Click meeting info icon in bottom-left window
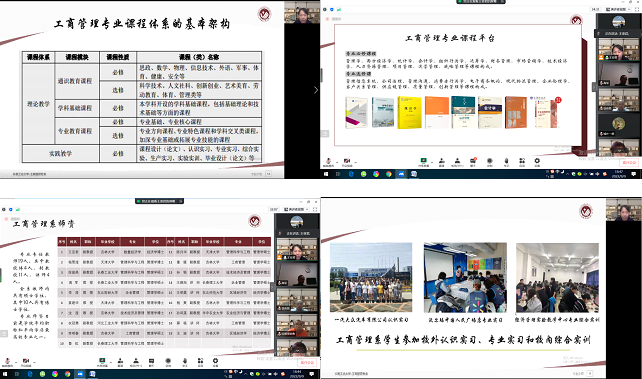This screenshot has width=642, height=379. click(x=4, y=210)
